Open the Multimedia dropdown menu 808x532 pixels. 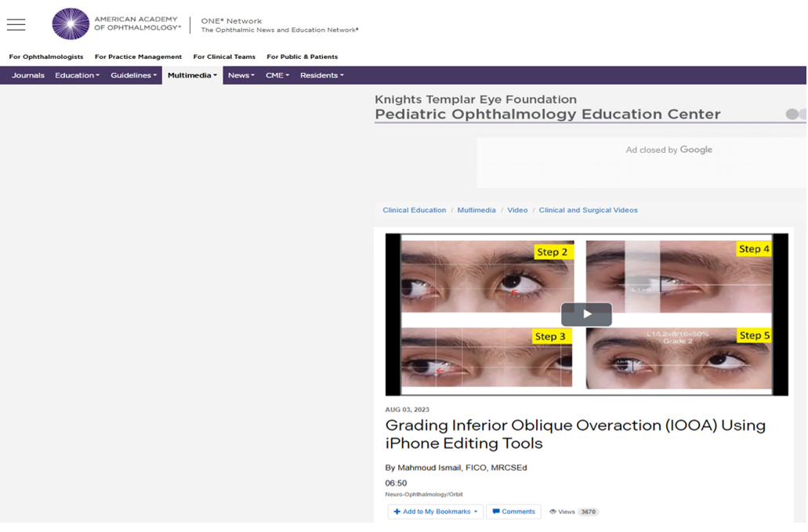pyautogui.click(x=192, y=75)
